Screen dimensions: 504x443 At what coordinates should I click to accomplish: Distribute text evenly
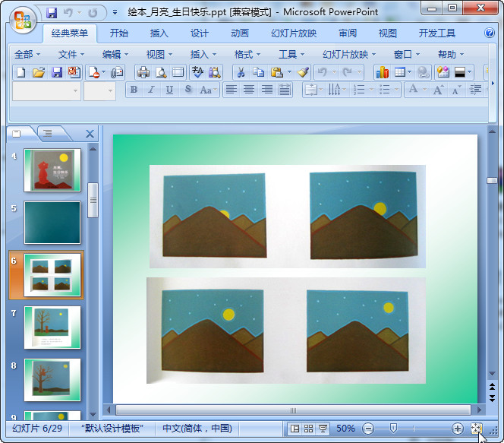[285, 90]
